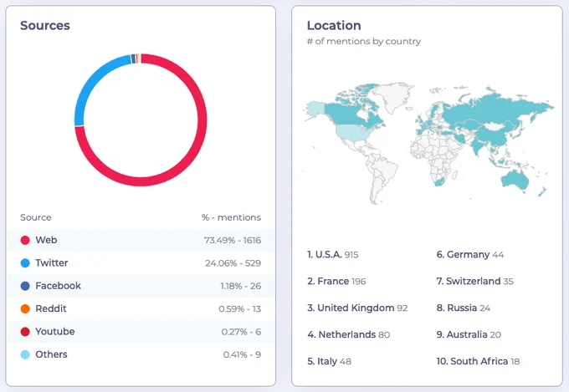Screen dimensions: 569x392
Task: Click the dark blue Facebook legend dot
Action: click(x=25, y=286)
